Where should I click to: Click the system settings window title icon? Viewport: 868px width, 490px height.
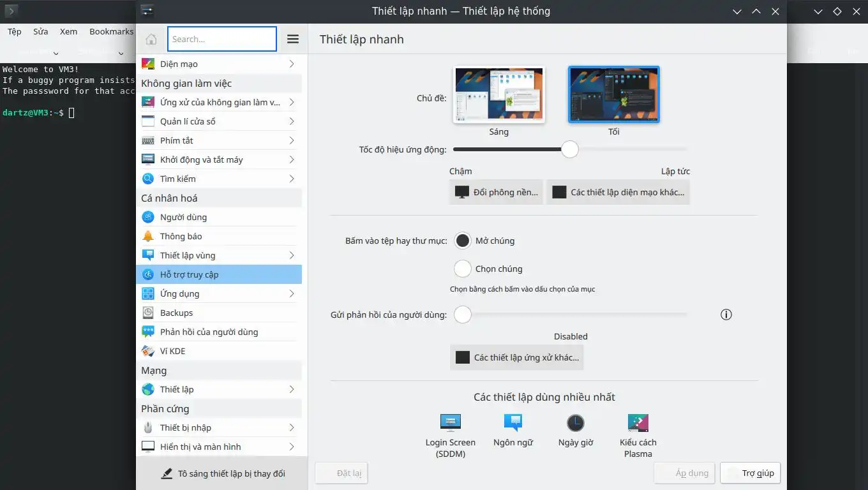147,11
